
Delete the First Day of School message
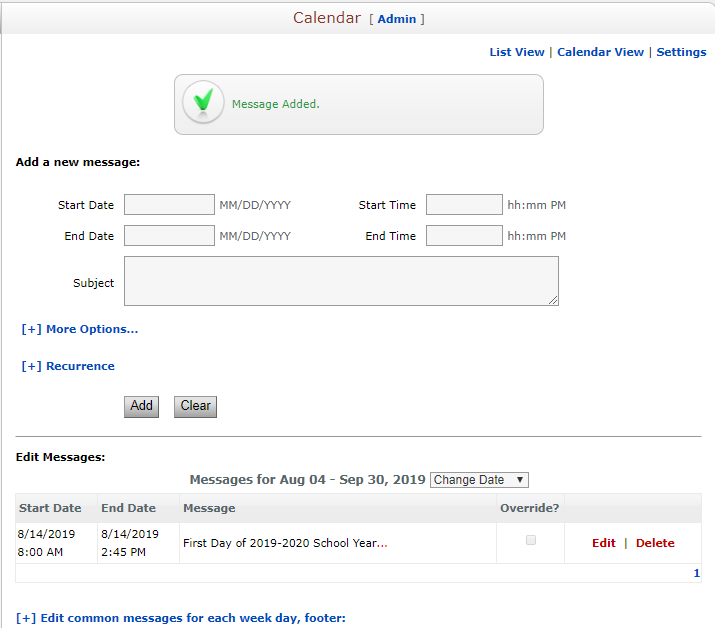pyautogui.click(x=655, y=543)
